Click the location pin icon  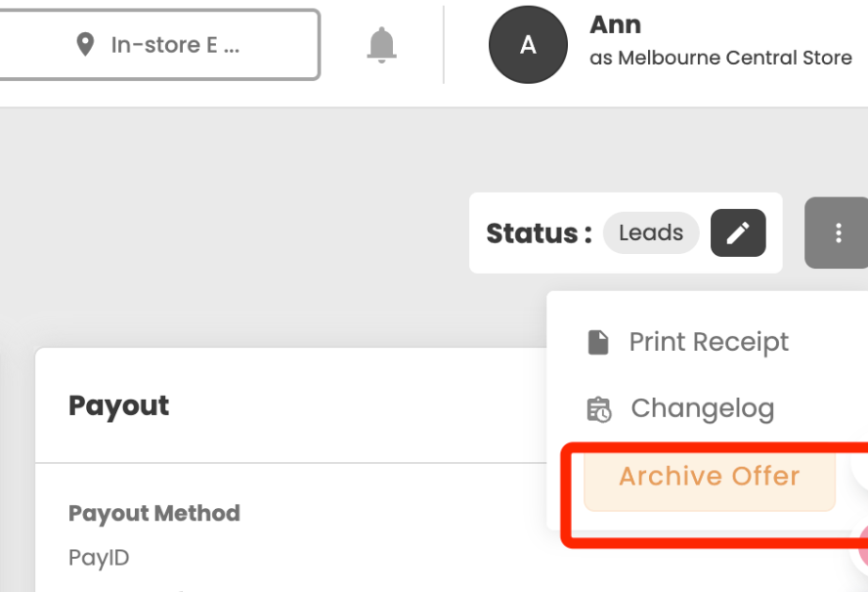[85, 45]
